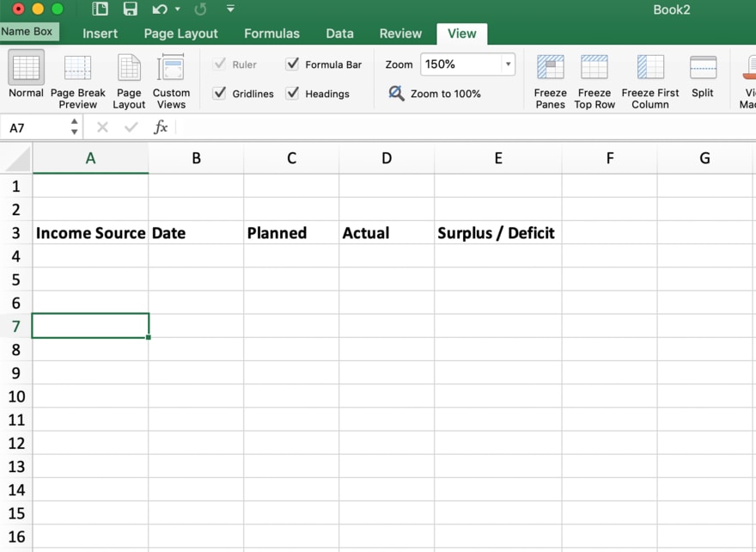Select column D header
The width and height of the screenshot is (756, 552).
(387, 158)
